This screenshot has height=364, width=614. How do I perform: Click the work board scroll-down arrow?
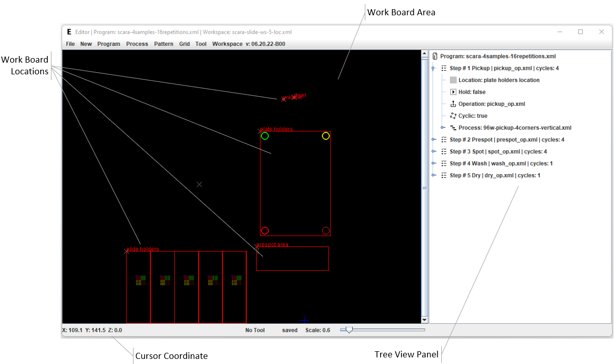424,320
